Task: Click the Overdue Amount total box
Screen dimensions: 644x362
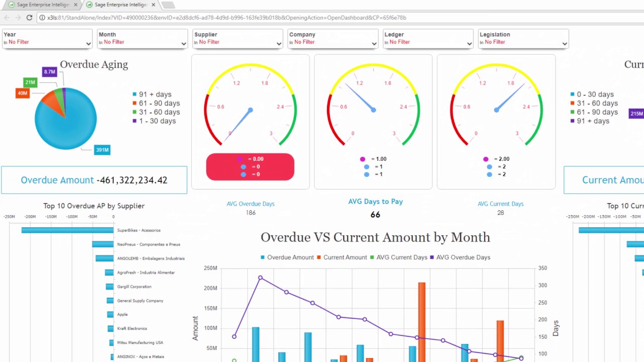Action: (94, 180)
